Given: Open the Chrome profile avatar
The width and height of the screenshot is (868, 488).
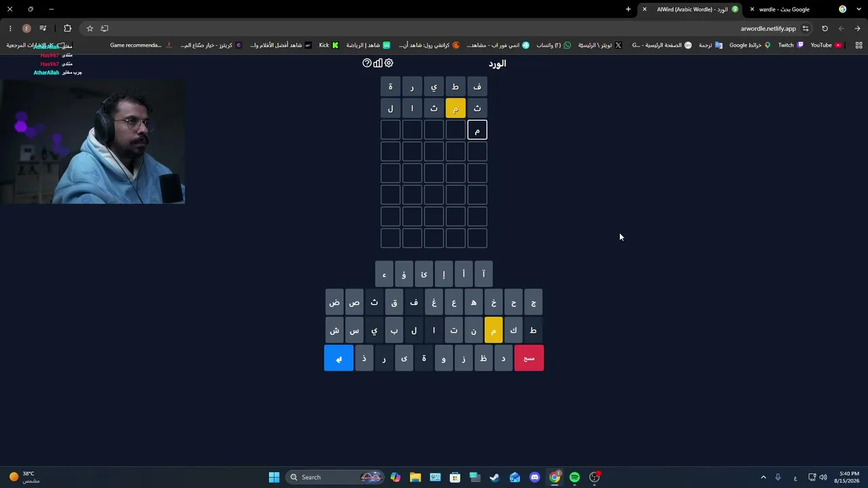Looking at the screenshot, I should [26, 28].
